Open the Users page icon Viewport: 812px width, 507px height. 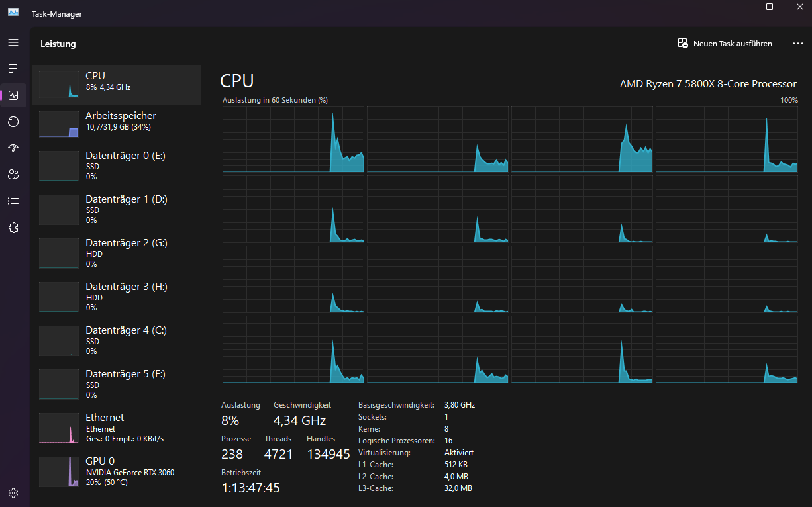[x=13, y=175]
